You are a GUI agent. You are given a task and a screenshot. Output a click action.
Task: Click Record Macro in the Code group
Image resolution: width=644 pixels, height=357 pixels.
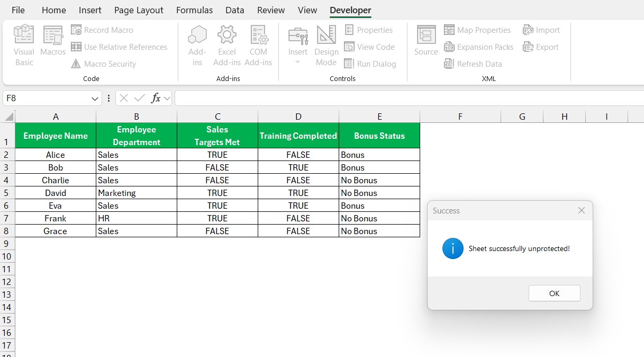click(x=102, y=30)
